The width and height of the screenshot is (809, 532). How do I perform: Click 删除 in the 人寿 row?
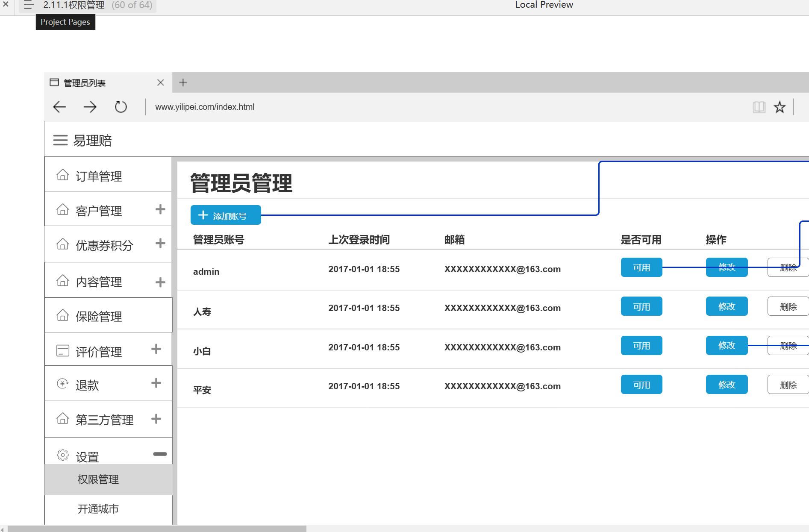pos(788,306)
